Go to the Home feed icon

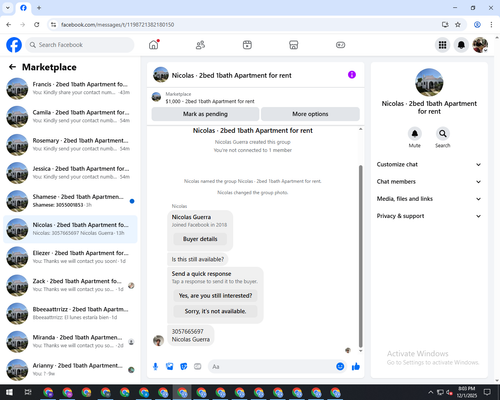pos(154,45)
